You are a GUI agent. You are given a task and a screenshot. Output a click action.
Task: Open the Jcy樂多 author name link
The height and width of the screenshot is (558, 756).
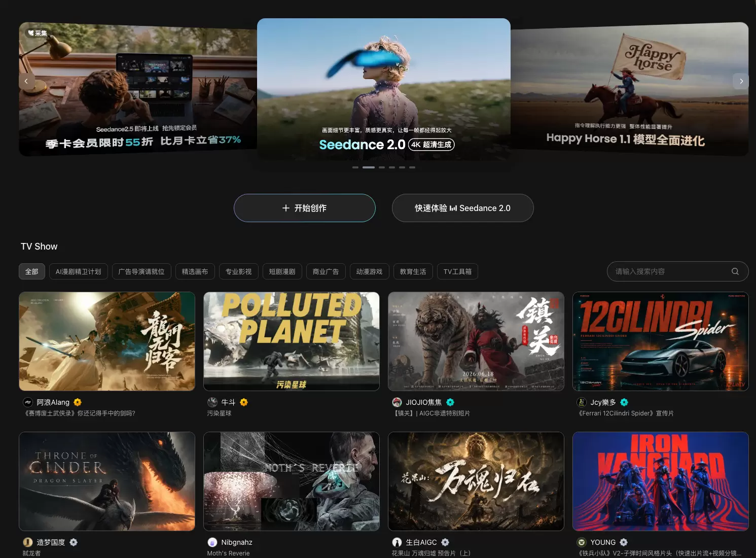(603, 402)
